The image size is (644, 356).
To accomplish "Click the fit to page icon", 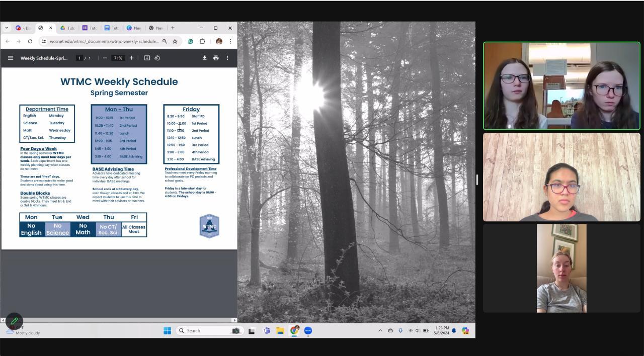I will [147, 58].
